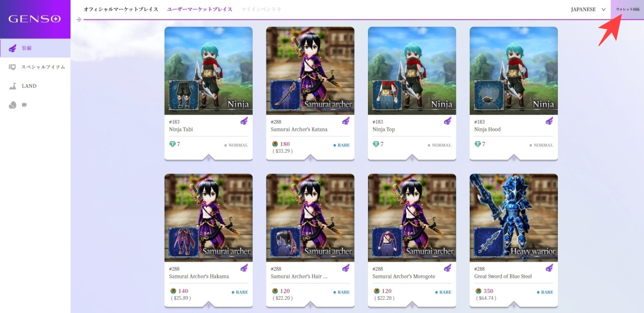Click the Samurai Archer's Katana weapon icon

click(286, 95)
